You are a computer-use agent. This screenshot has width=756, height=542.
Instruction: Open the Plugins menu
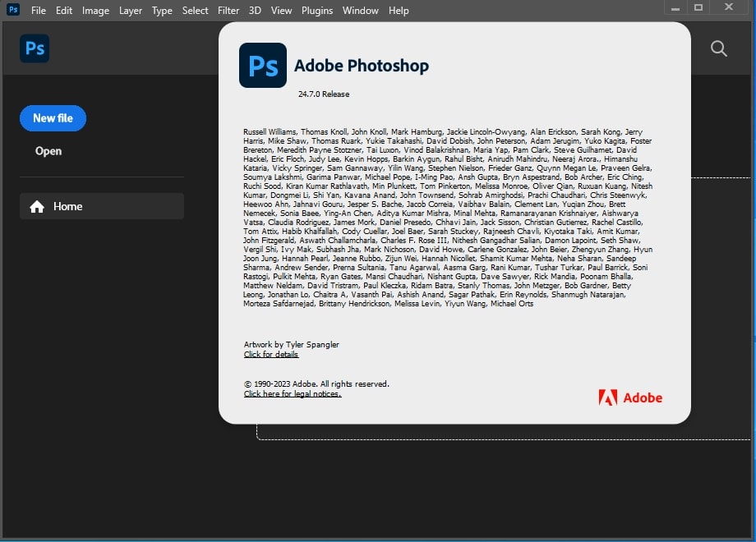[x=317, y=10]
